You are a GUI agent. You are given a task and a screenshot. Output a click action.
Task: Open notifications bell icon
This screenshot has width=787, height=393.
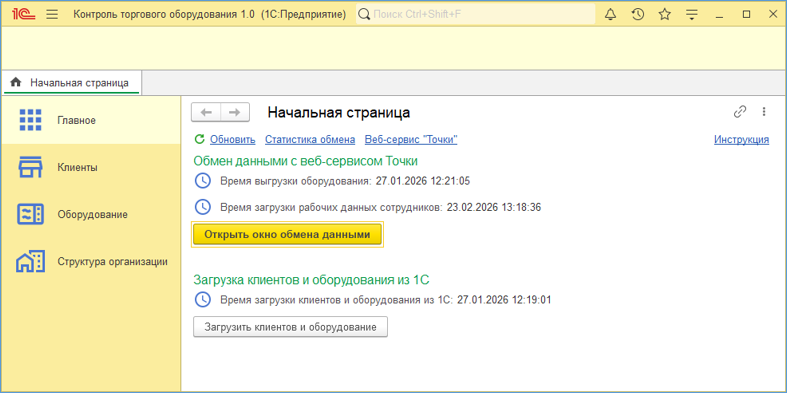[610, 15]
